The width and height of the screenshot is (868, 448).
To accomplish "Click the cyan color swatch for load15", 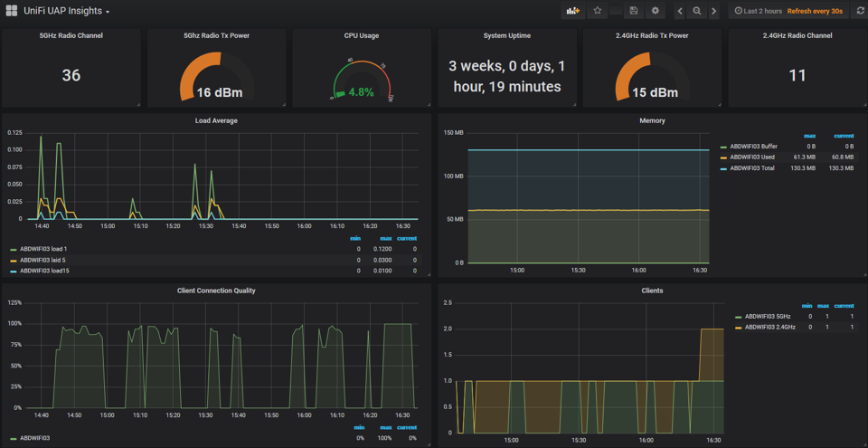I will (x=14, y=272).
